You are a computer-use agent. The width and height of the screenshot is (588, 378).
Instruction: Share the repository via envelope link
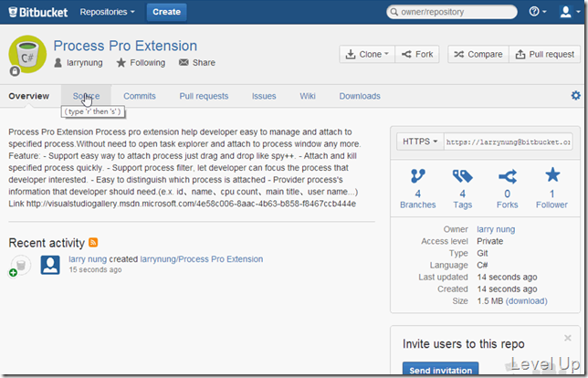(197, 63)
